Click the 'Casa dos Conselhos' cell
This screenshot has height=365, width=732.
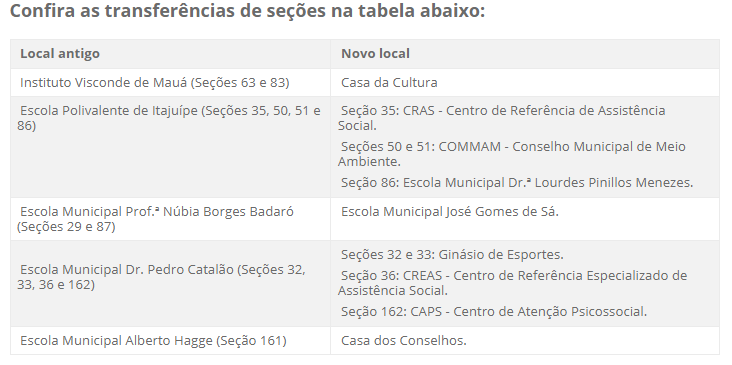point(525,341)
